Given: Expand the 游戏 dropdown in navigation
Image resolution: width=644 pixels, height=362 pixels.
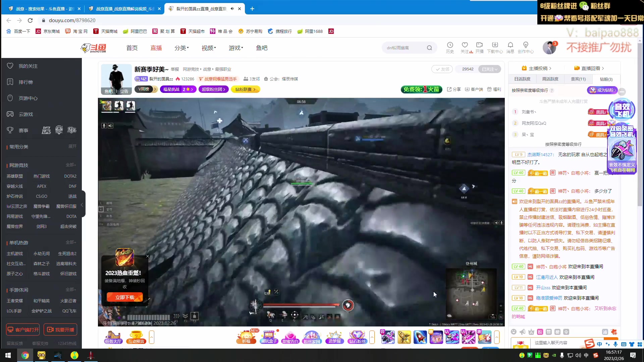Looking at the screenshot, I should coord(236,48).
